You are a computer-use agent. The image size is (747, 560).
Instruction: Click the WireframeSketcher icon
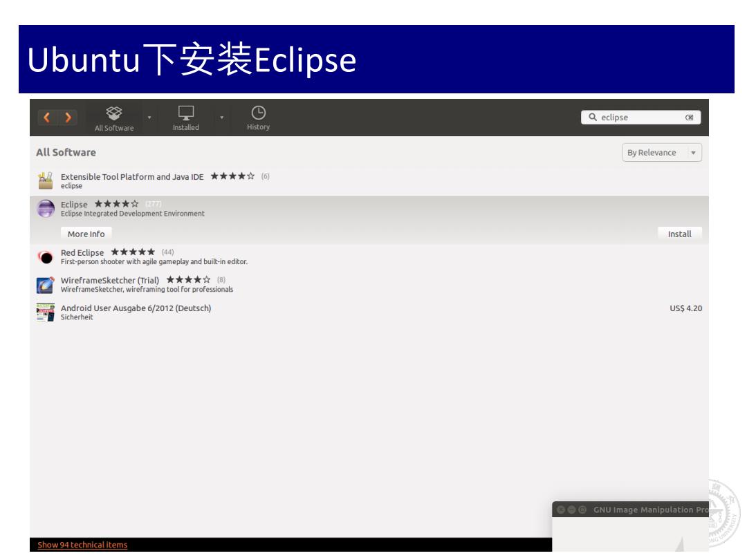[46, 285]
